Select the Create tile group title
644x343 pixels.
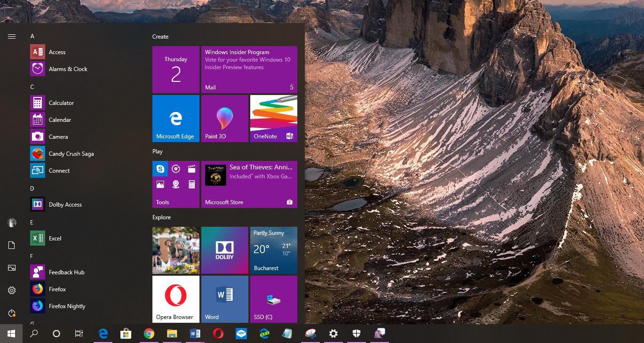pyautogui.click(x=160, y=37)
